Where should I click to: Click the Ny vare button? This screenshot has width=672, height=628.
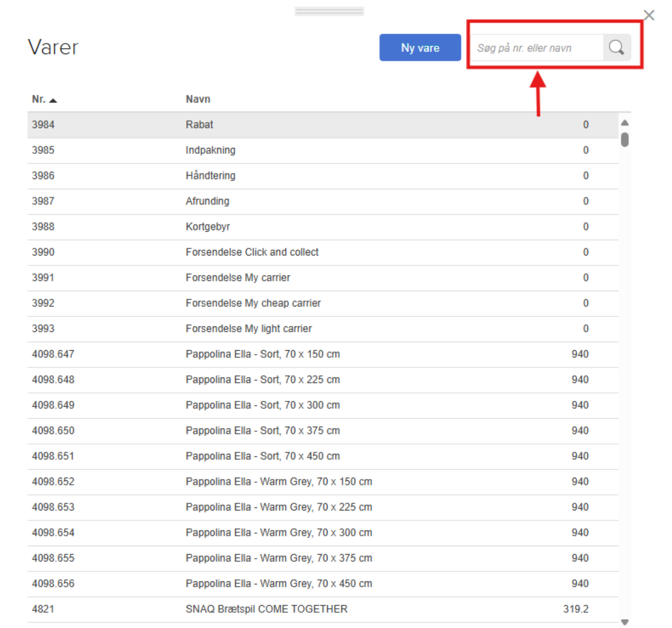click(420, 48)
